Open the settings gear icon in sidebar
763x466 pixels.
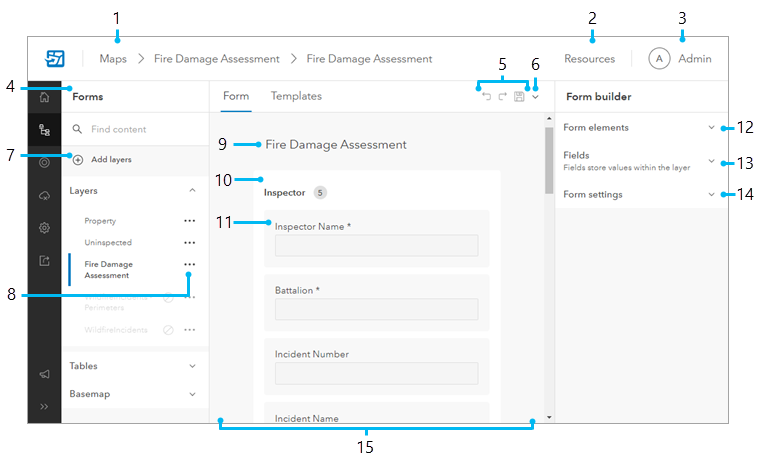(44, 228)
